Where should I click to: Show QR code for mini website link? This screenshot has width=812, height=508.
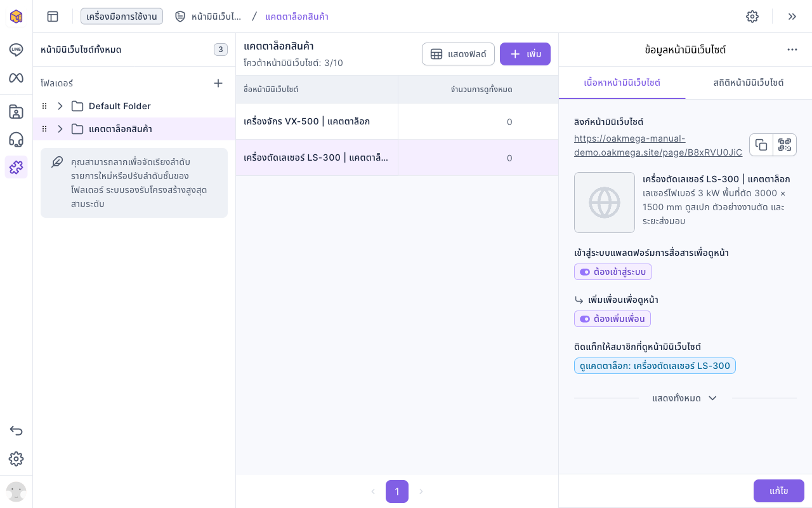[785, 145]
